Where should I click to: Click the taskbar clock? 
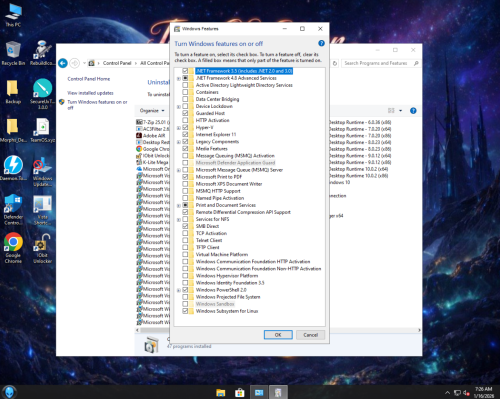point(484,392)
